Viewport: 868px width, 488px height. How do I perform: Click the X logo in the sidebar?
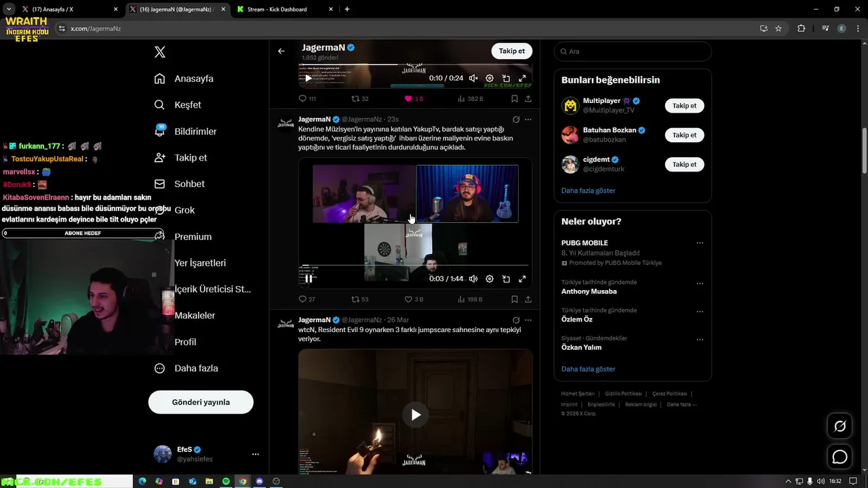pos(160,52)
